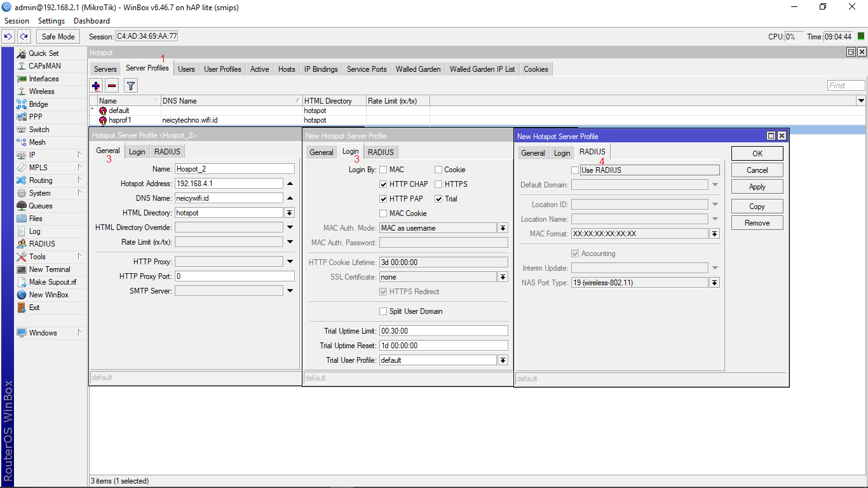The height and width of the screenshot is (488, 868).
Task: Open New WinBox in sidebar
Action: pyautogui.click(x=51, y=295)
